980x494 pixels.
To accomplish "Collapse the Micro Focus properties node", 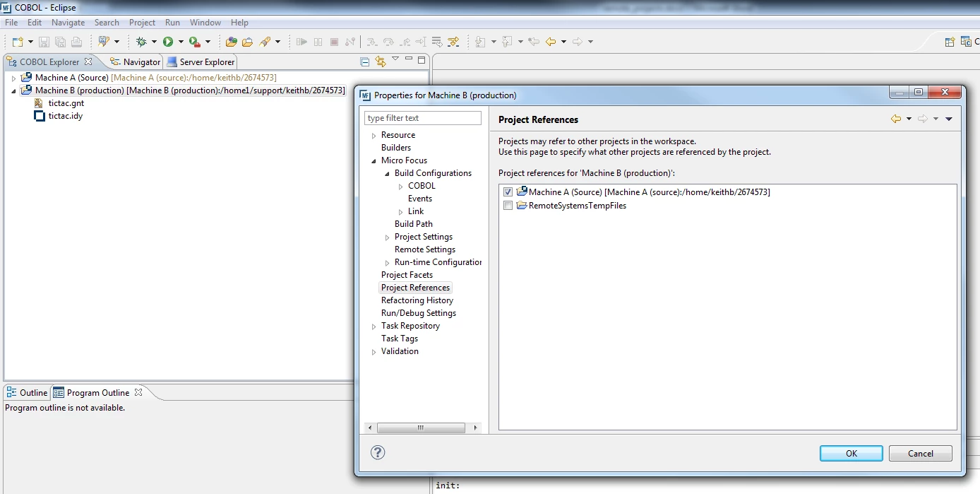I will pyautogui.click(x=374, y=161).
